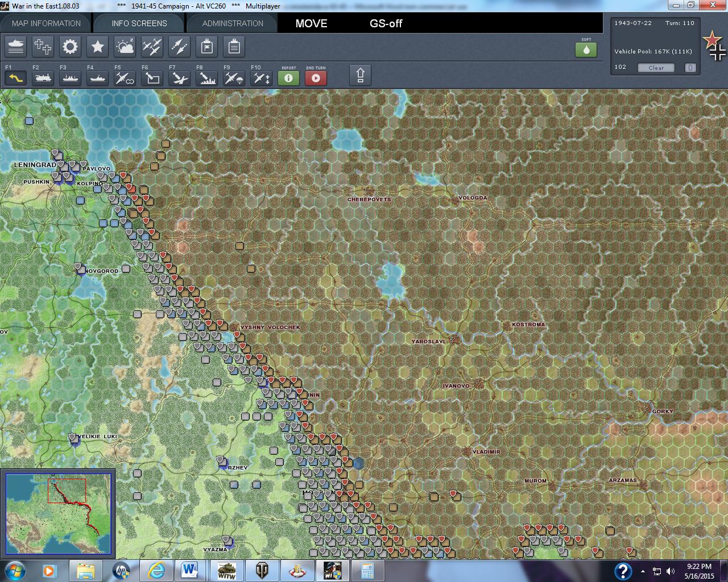Screen dimensions: 728x582
Task: Click the Gorky city label
Action: (663, 411)
